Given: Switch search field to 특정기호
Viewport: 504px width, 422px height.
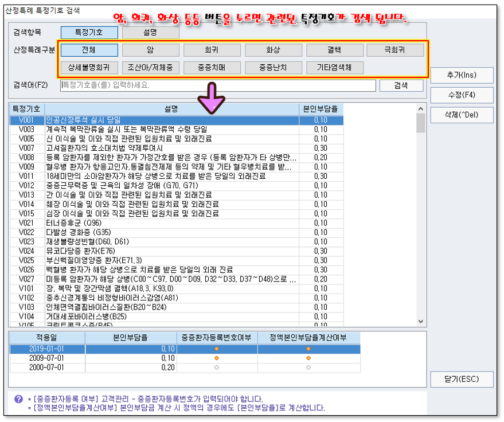Looking at the screenshot, I should (x=89, y=33).
